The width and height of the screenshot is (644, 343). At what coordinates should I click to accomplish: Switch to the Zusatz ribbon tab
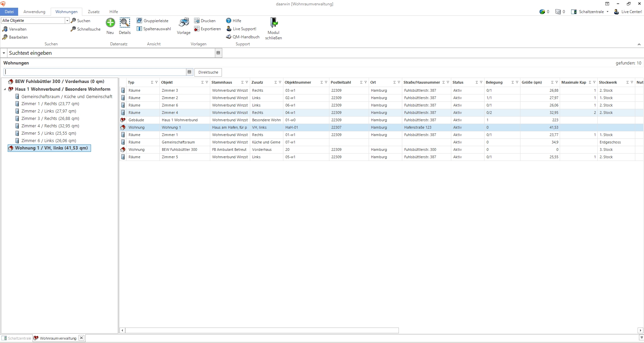[x=94, y=12]
